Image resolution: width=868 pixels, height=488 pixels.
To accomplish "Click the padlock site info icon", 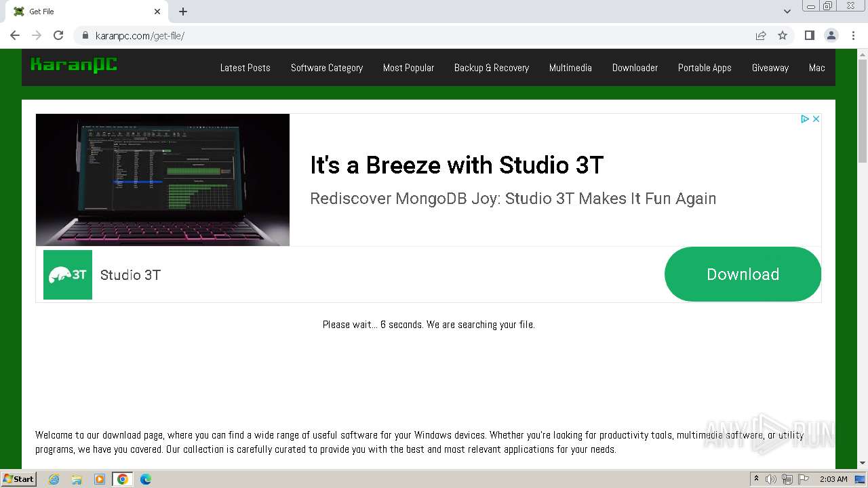I will pyautogui.click(x=85, y=35).
